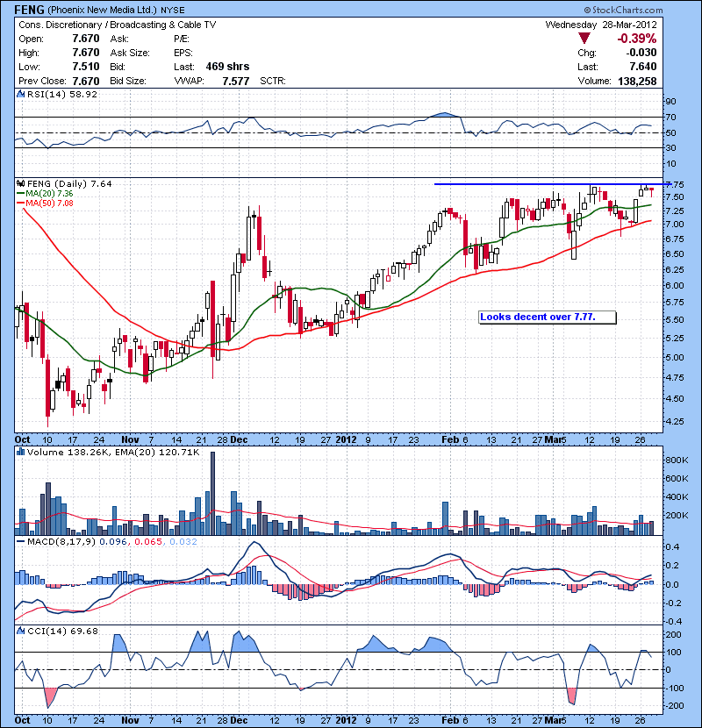Click the MACD histogram value 0.032
This screenshot has height=728, width=702.
coord(183,542)
